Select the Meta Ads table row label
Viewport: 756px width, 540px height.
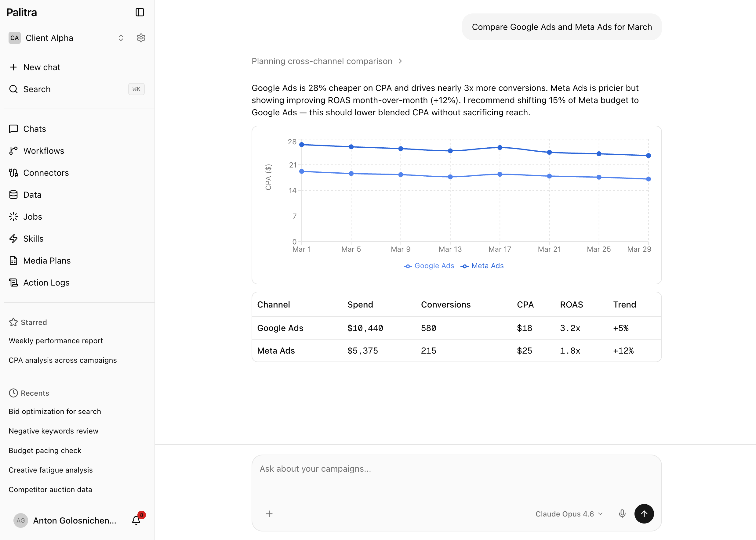[x=276, y=351]
